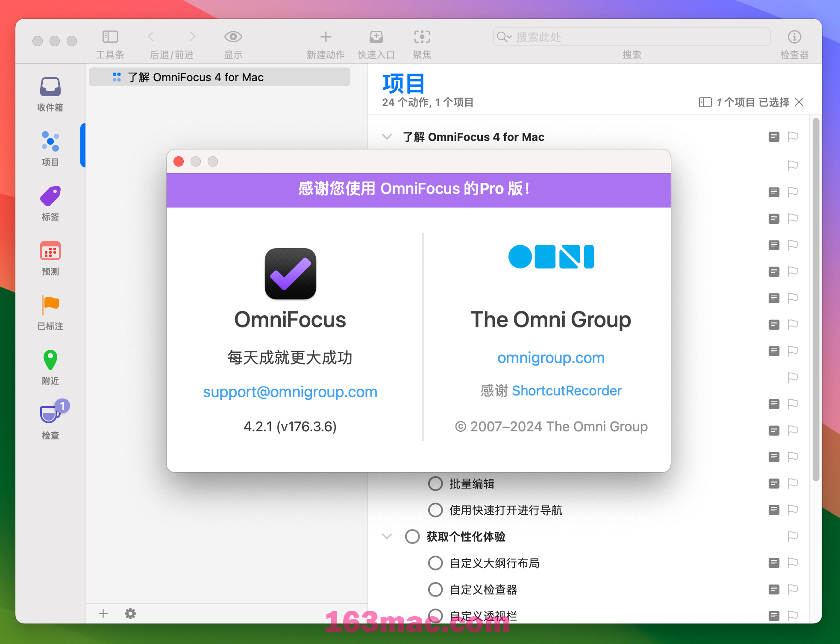The image size is (840, 644).
Task: Email support@omnigroup.com link
Action: coord(290,392)
